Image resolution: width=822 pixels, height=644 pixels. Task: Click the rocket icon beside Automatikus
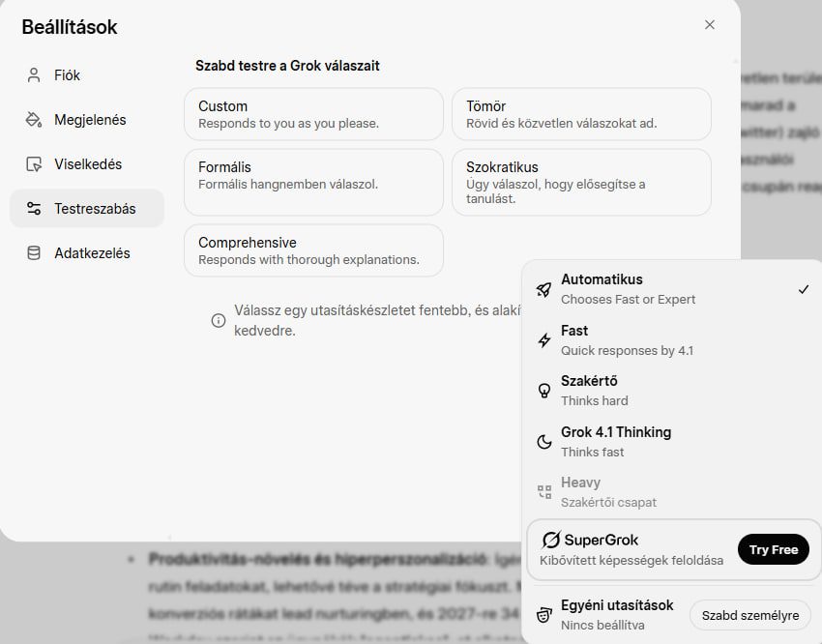544,289
